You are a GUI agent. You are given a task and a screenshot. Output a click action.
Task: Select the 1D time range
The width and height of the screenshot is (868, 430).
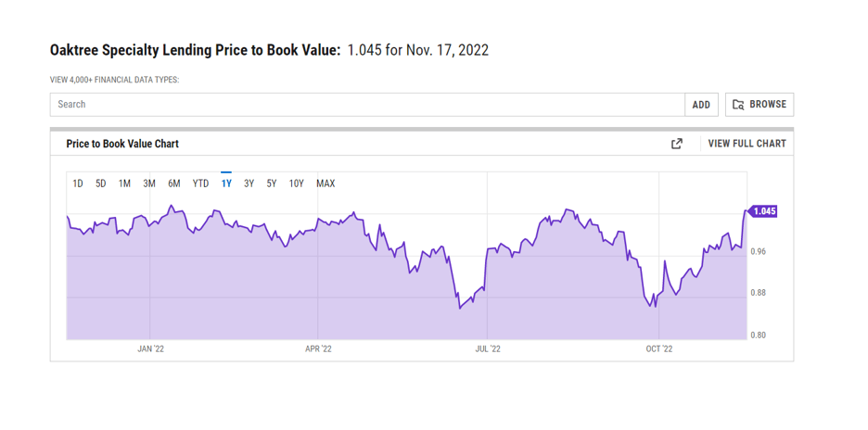[x=78, y=183]
